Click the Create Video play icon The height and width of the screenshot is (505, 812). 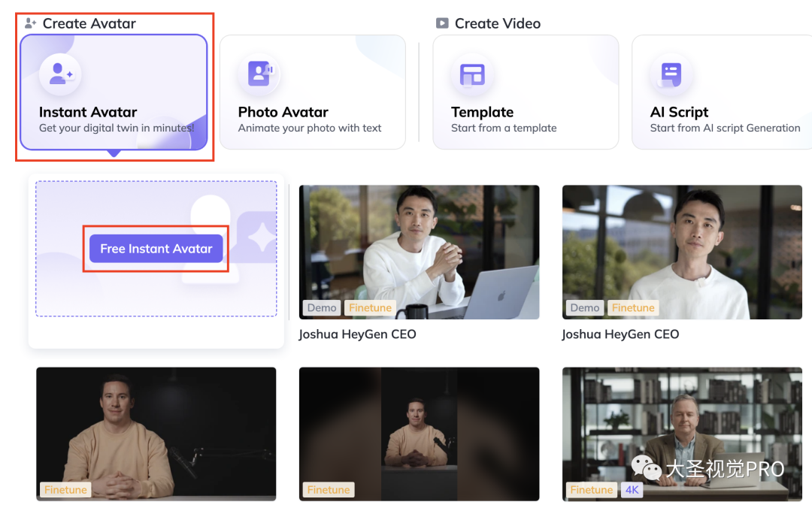[x=442, y=23]
